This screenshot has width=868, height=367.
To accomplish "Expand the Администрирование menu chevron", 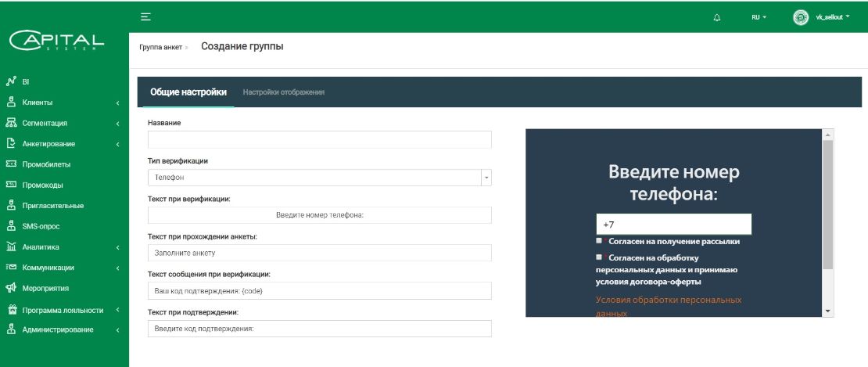I will 118,330.
